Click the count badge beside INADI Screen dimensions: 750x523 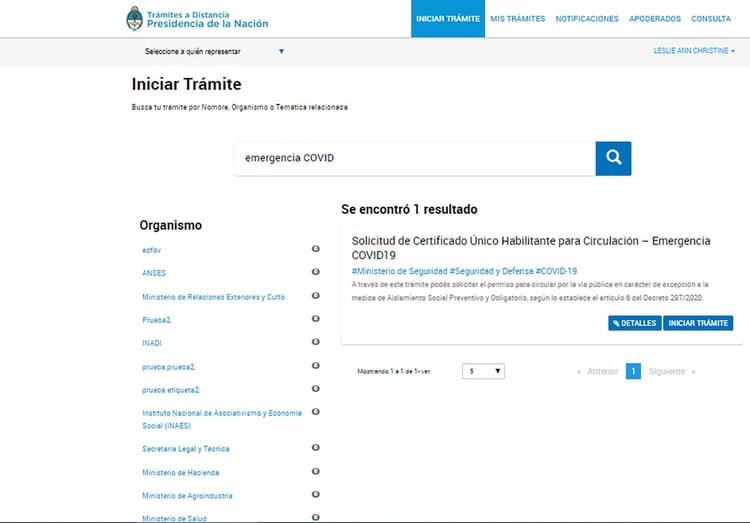(x=316, y=342)
